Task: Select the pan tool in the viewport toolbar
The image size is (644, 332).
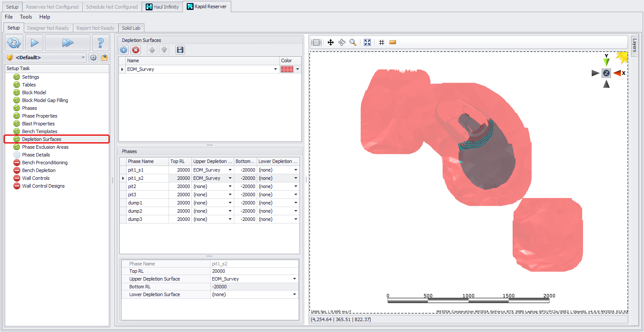Action: pyautogui.click(x=331, y=42)
